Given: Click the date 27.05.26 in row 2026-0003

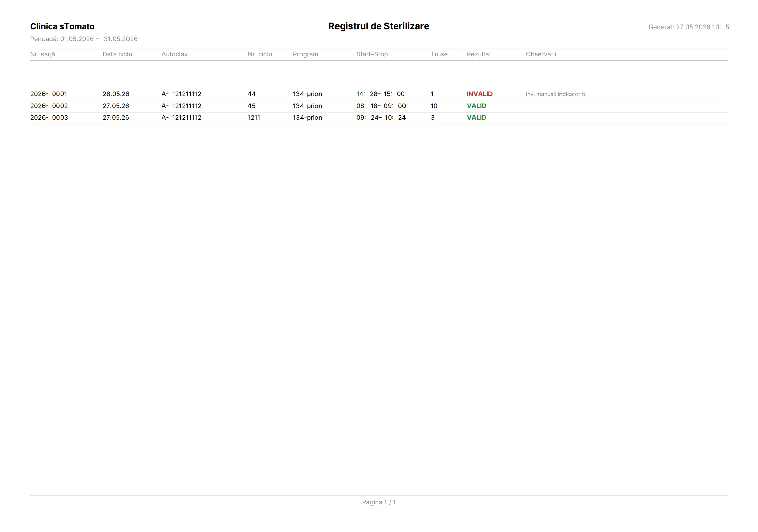Looking at the screenshot, I should (116, 118).
